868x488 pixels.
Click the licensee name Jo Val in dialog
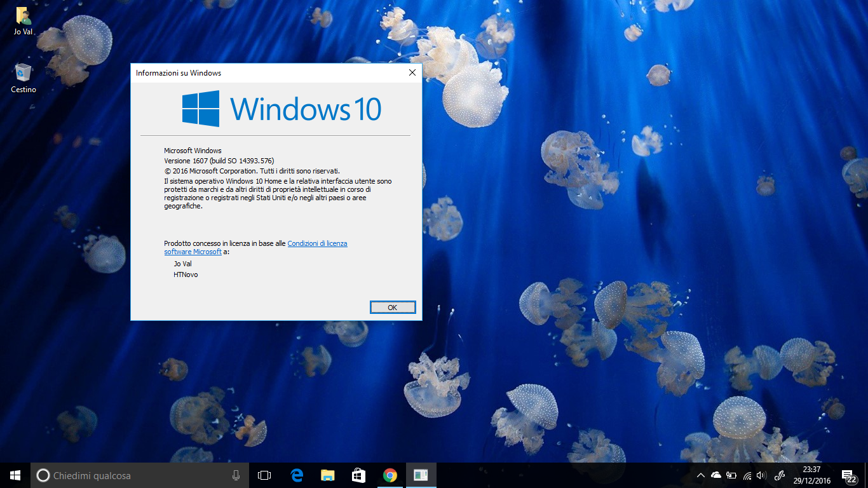click(182, 264)
